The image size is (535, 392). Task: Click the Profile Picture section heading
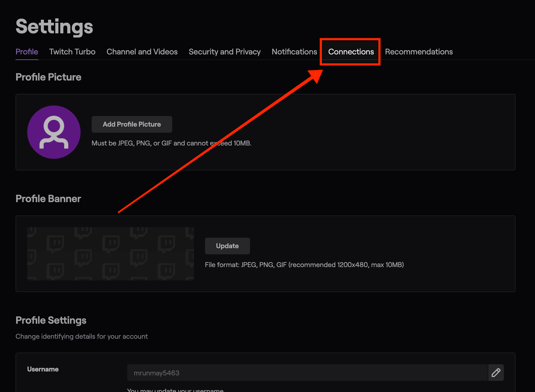(48, 77)
